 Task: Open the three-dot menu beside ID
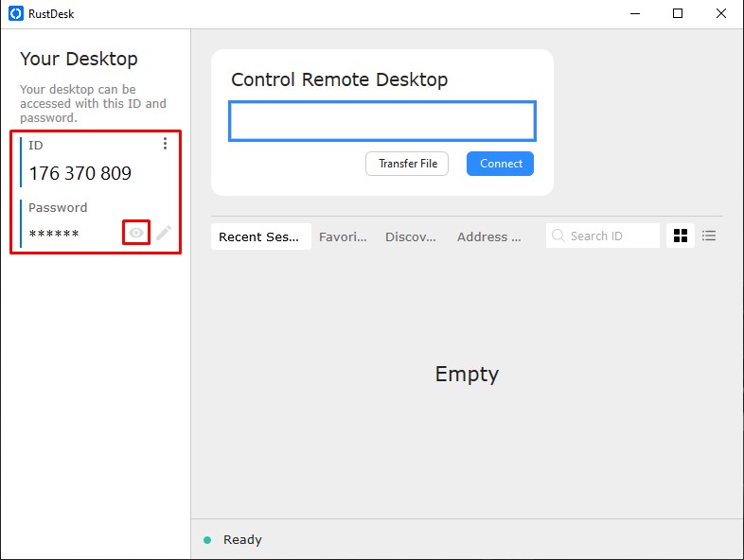(165, 144)
